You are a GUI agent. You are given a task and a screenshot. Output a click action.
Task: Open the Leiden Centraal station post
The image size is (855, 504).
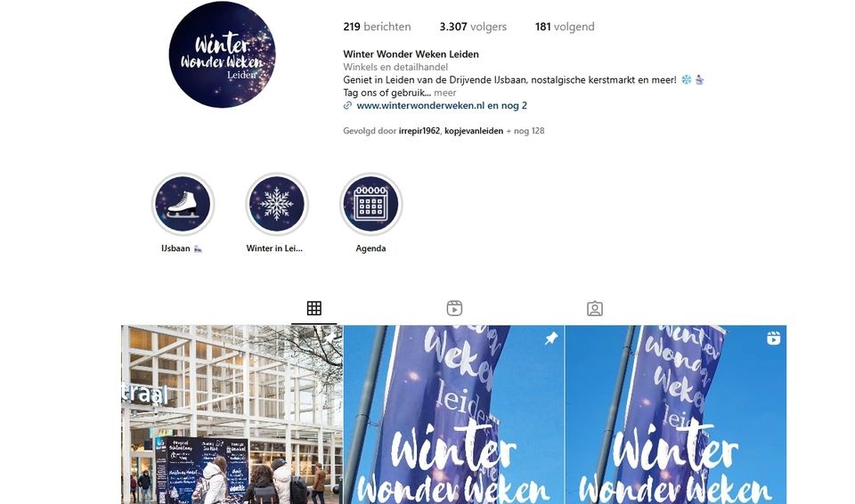click(x=232, y=415)
